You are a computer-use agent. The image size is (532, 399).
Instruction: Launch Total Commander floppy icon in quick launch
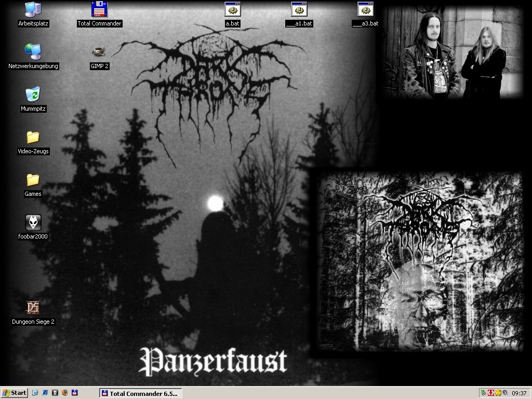pyautogui.click(x=74, y=393)
